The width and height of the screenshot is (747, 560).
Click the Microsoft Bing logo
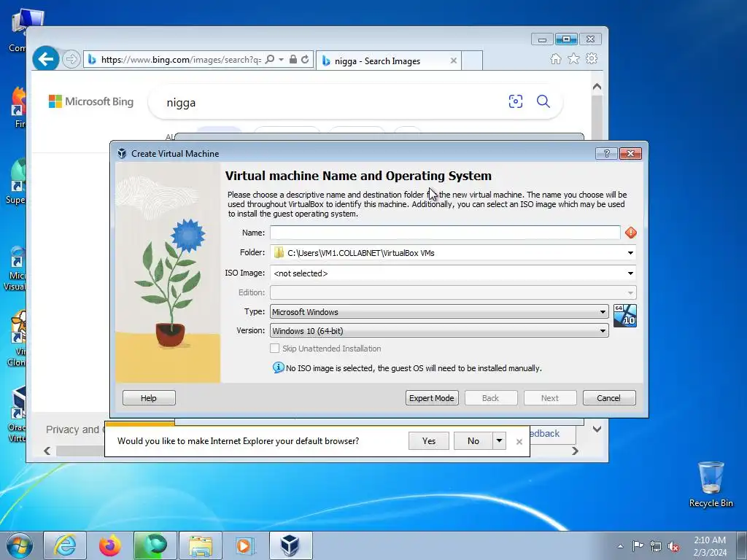point(91,102)
